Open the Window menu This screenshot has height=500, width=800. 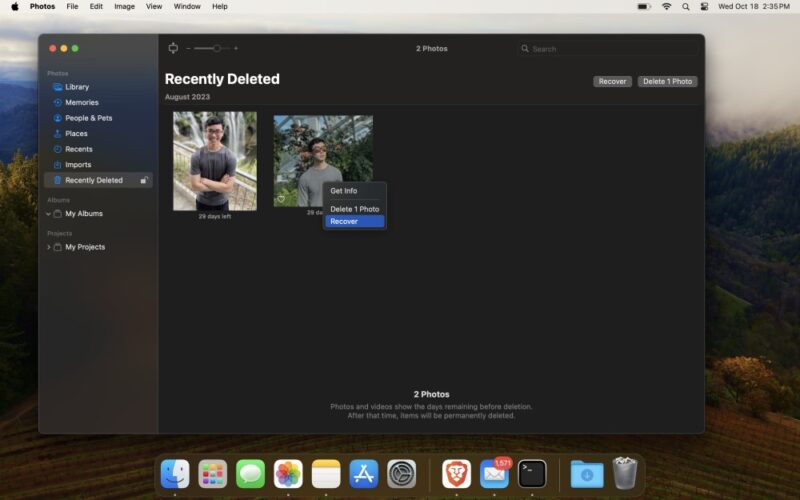pos(187,7)
